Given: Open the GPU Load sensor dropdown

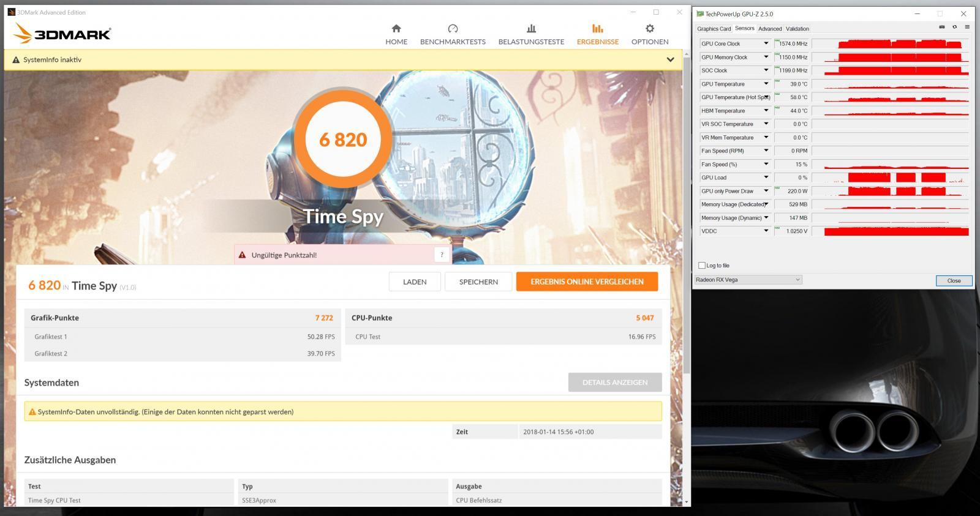Looking at the screenshot, I should (x=766, y=178).
